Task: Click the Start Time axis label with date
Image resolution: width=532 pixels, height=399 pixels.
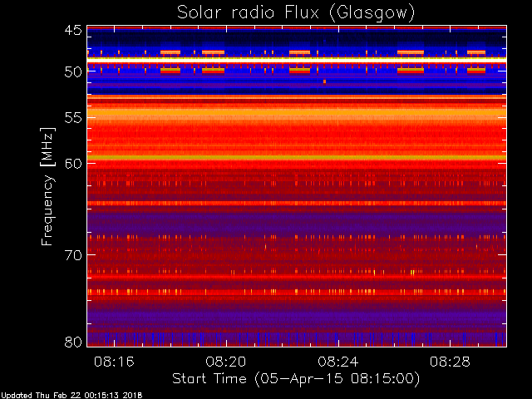Action: (x=296, y=379)
